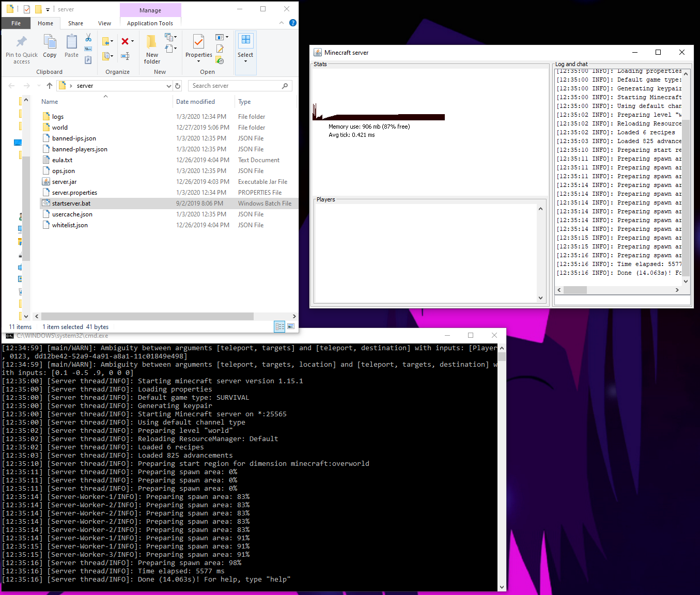
Task: Expand the Select dropdown arrow
Action: [245, 61]
